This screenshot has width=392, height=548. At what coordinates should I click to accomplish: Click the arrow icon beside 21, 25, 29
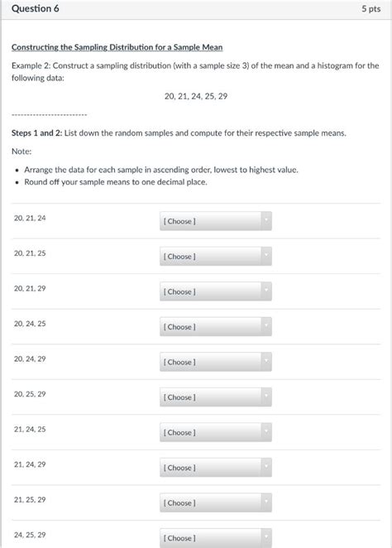pos(266,502)
